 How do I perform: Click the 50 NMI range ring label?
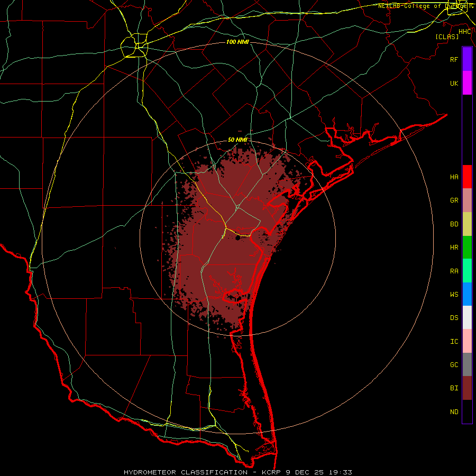237,140
